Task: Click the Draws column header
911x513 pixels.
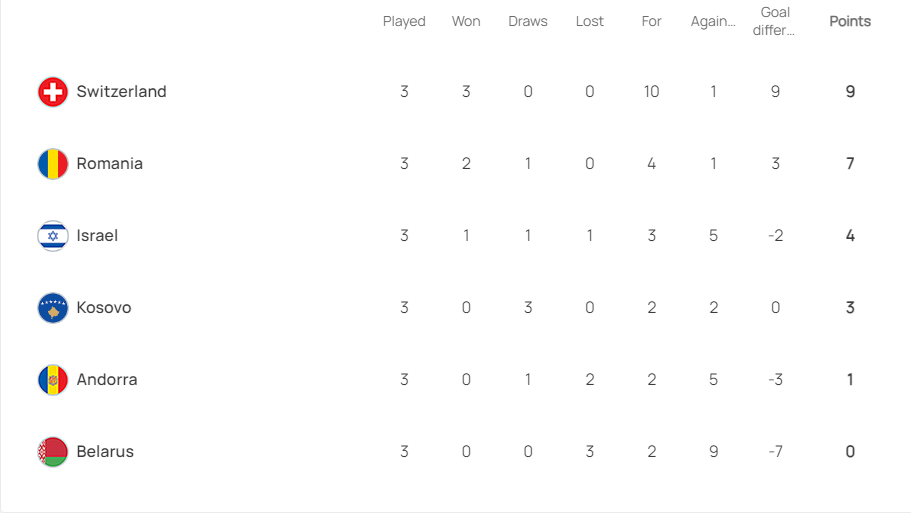Action: (528, 21)
